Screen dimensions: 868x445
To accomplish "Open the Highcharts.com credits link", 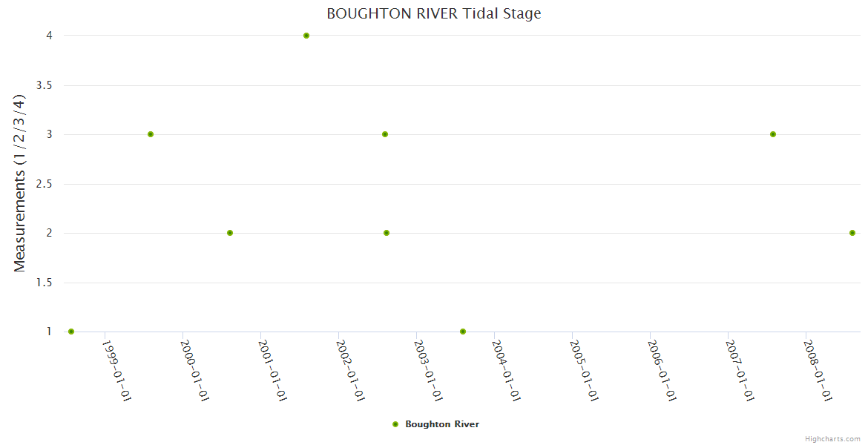I will click(x=832, y=438).
